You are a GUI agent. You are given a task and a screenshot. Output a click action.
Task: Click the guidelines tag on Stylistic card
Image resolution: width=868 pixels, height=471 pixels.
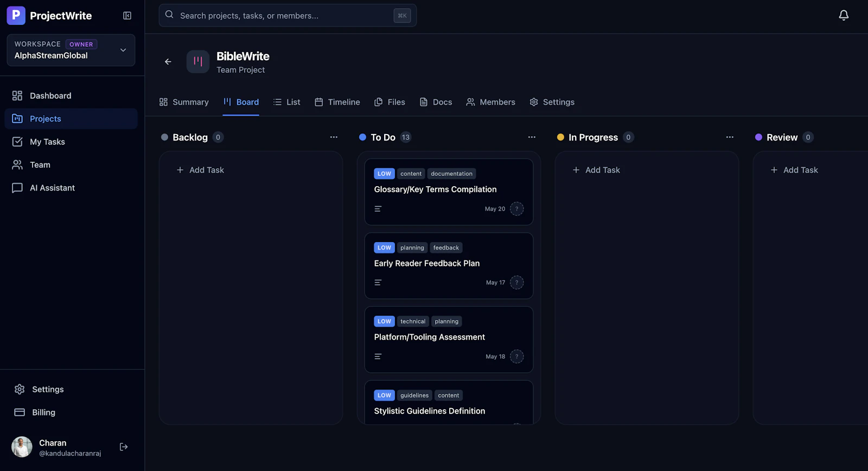click(x=414, y=395)
